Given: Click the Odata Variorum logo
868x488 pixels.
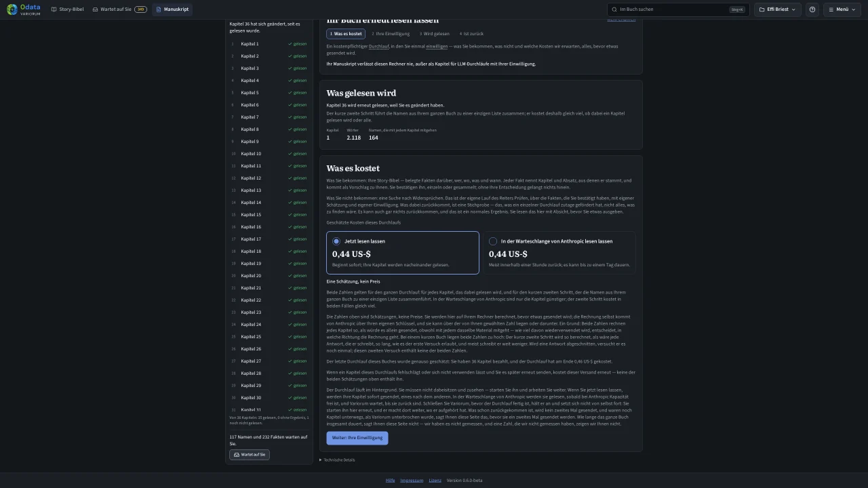Looking at the screenshot, I should 24,9.
